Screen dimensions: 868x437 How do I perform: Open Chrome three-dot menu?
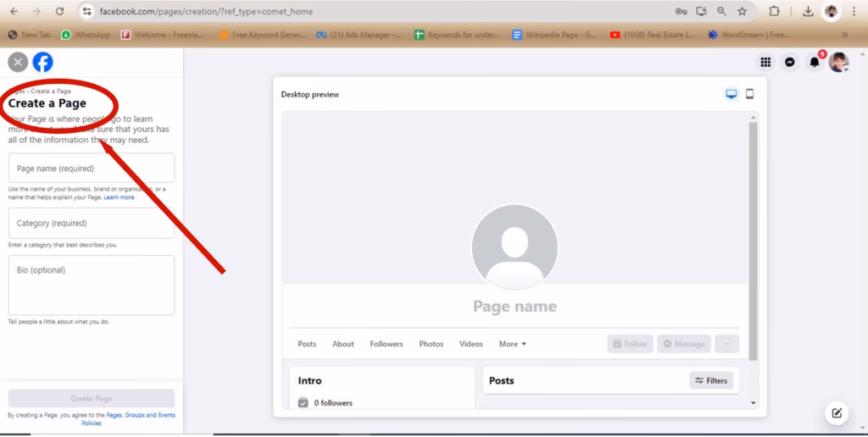click(854, 11)
